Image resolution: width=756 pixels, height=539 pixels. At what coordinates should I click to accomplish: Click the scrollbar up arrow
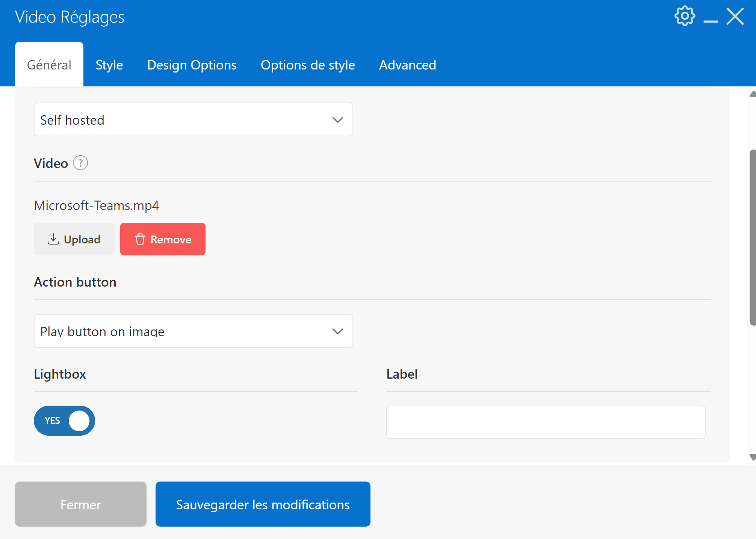click(x=753, y=94)
